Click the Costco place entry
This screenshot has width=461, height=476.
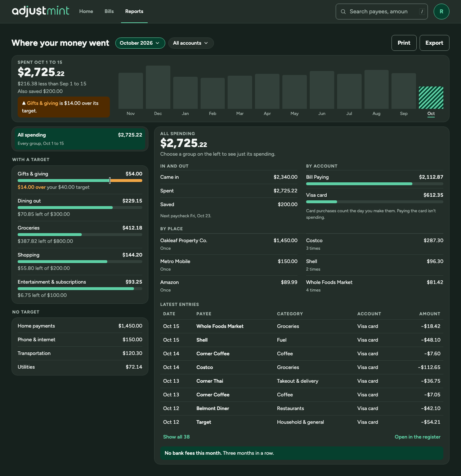pyautogui.click(x=375, y=244)
